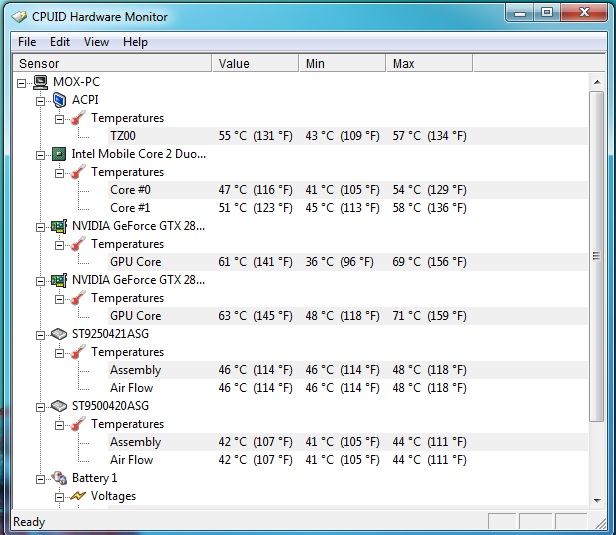Collapse the ACPI node
616x535 pixels.
point(40,101)
